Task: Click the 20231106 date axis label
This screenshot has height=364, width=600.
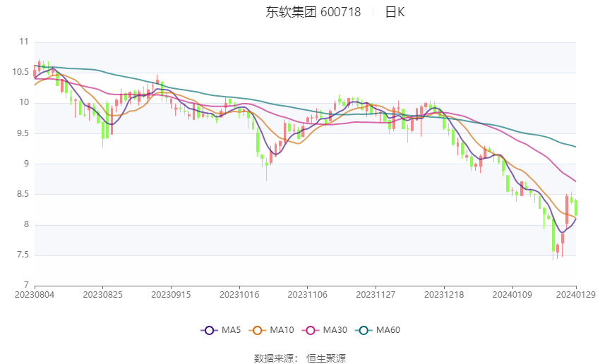Action: [x=307, y=295]
